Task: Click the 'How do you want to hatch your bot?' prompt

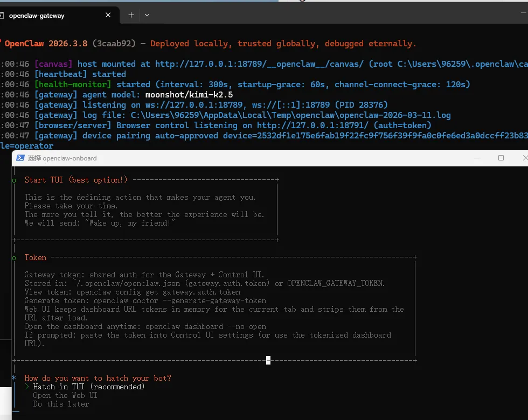Action: pyautogui.click(x=98, y=378)
